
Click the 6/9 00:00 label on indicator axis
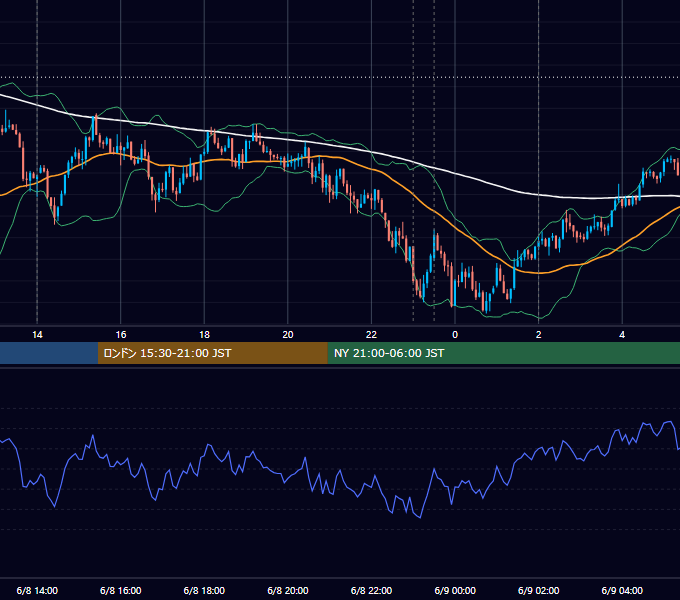[455, 590]
